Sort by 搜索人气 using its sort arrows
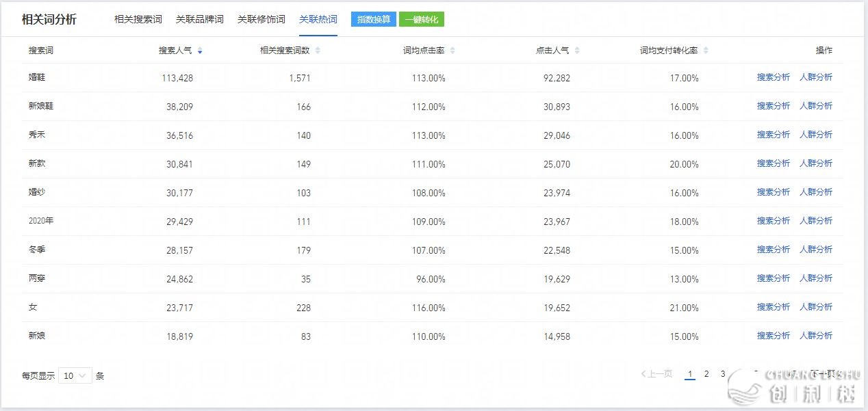This screenshot has width=868, height=411. point(199,51)
